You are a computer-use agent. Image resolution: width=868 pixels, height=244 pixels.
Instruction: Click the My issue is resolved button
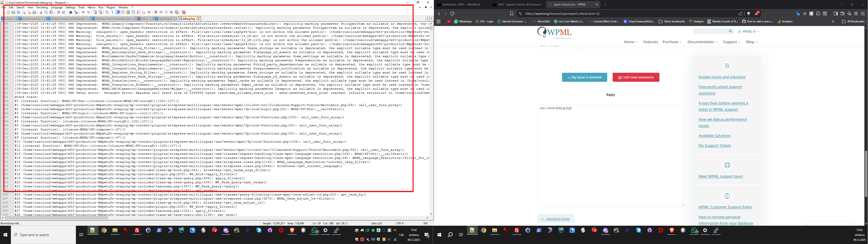tap(584, 77)
